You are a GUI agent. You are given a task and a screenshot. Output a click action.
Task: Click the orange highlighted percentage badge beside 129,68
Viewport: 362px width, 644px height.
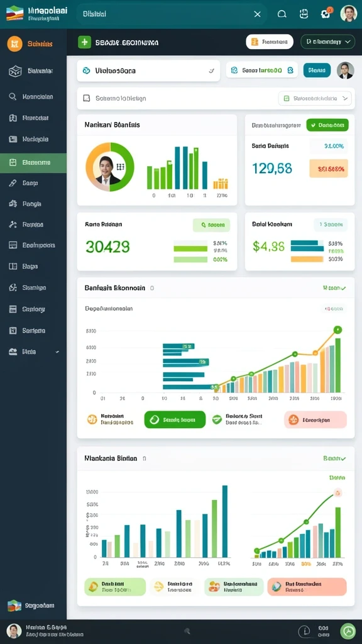click(x=329, y=169)
